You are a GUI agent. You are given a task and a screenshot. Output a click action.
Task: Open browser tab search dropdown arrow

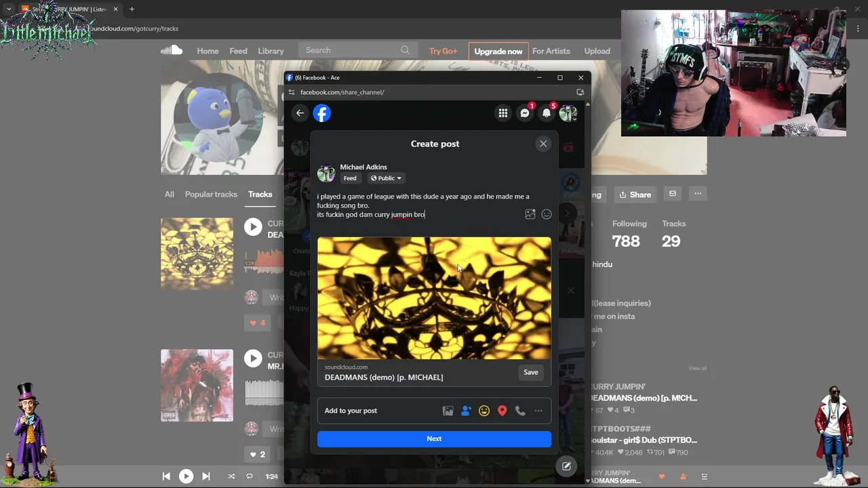9,9
